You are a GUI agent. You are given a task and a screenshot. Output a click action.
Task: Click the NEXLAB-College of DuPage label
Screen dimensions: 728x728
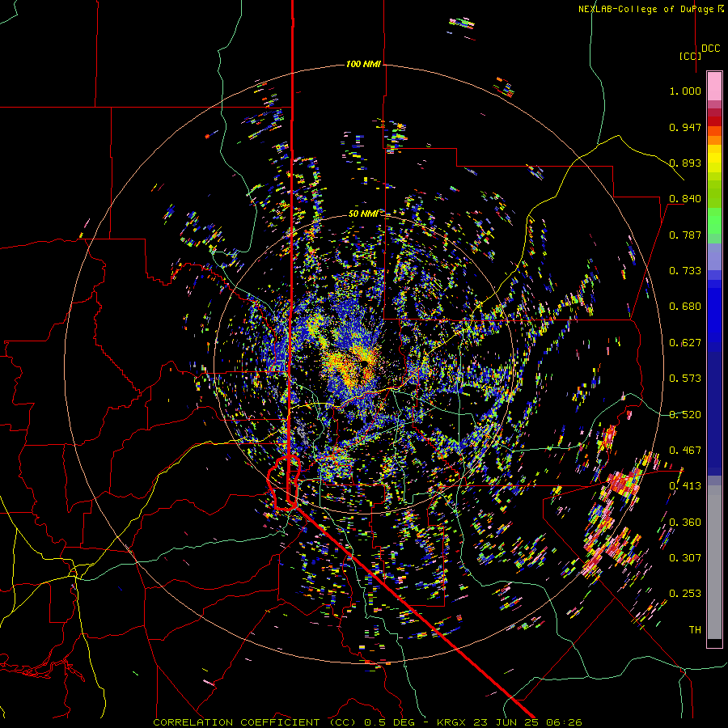pyautogui.click(x=650, y=9)
